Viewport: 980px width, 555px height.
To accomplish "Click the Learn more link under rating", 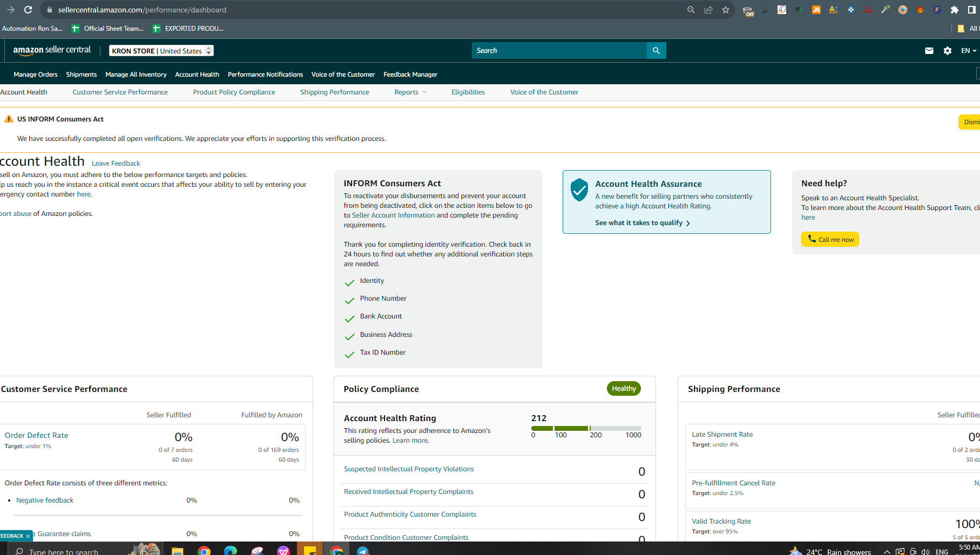I will tap(410, 441).
